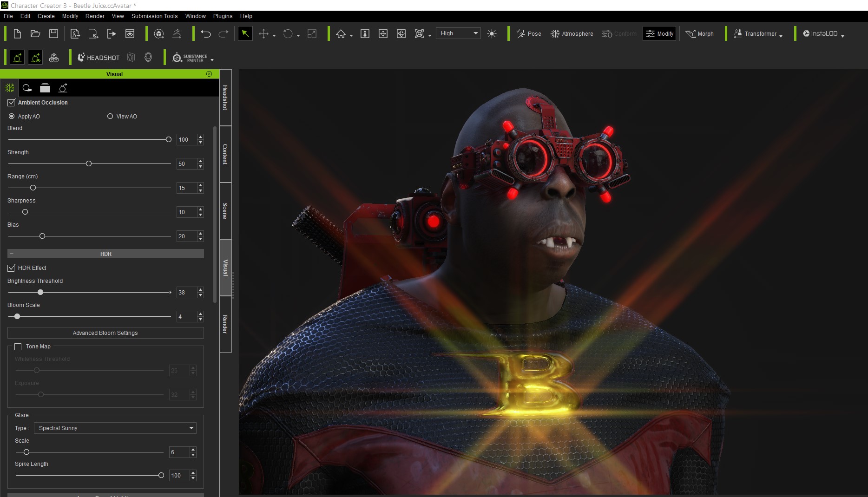
Task: Open the Rotate tool dropdown arrow
Action: pyautogui.click(x=298, y=36)
